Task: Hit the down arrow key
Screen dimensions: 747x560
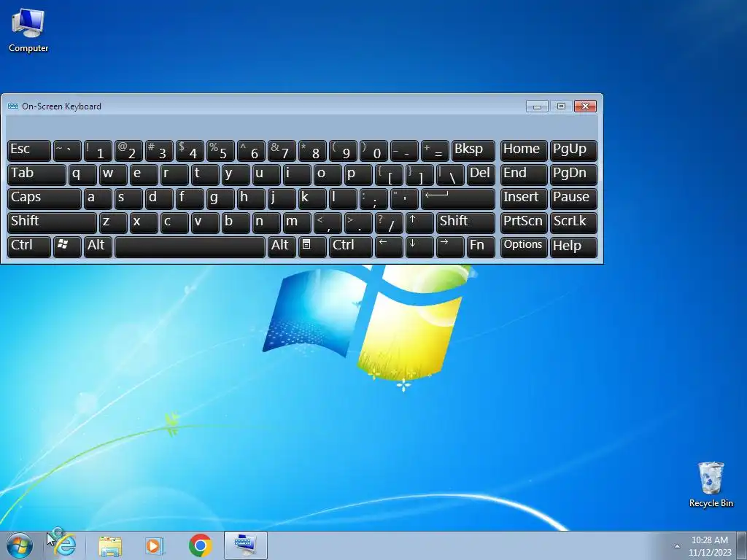Action: [419, 246]
